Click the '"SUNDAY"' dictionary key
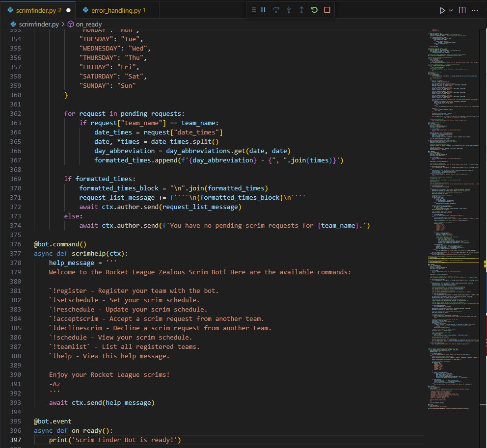This screenshot has width=487, height=448. click(x=94, y=86)
